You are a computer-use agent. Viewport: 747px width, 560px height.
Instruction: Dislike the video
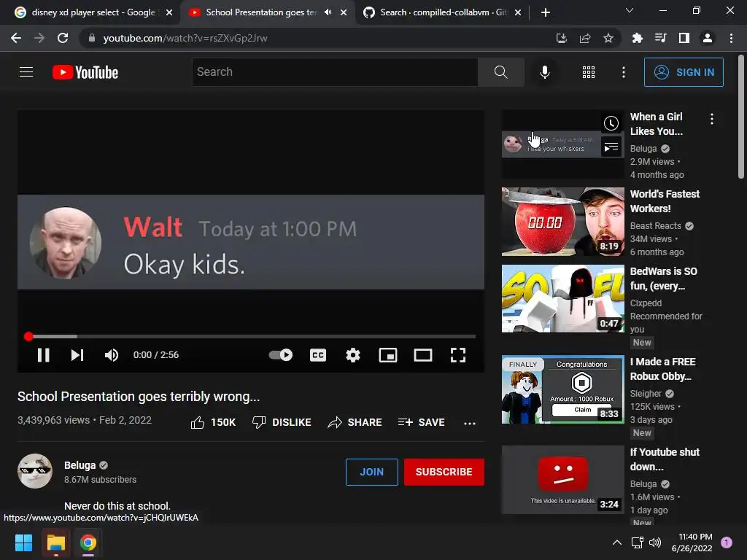(282, 422)
